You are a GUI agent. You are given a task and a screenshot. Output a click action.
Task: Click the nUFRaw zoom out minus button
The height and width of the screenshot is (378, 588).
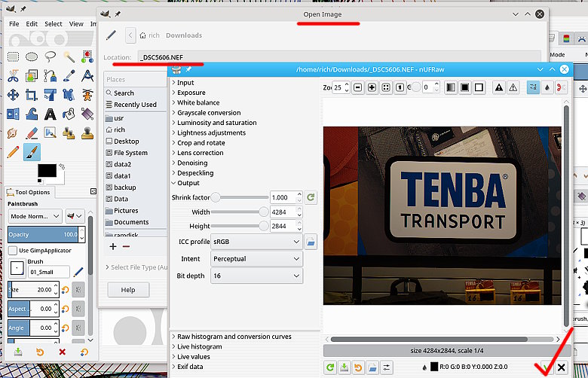pos(358,87)
